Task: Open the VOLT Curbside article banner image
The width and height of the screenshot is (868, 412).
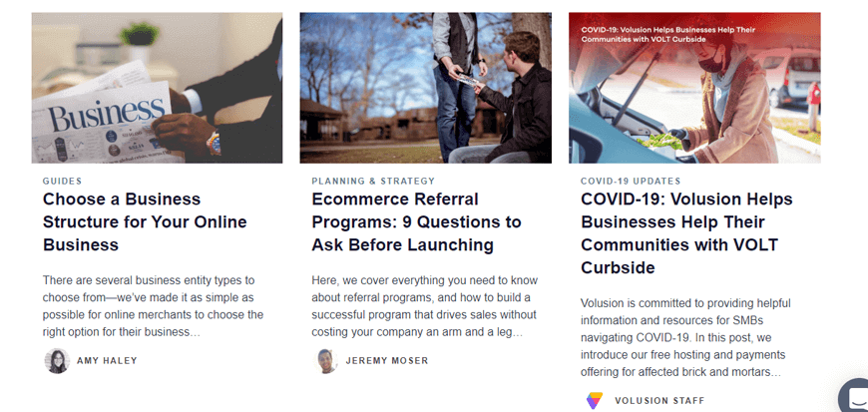Action: coord(694,88)
